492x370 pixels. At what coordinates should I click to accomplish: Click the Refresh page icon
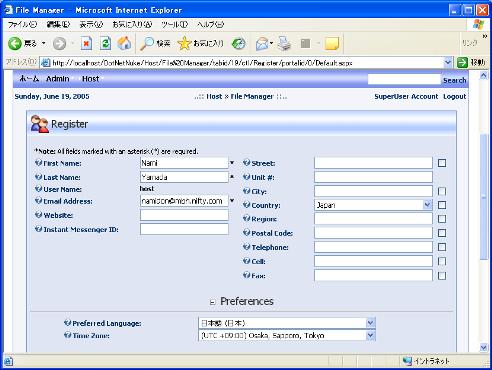point(105,43)
